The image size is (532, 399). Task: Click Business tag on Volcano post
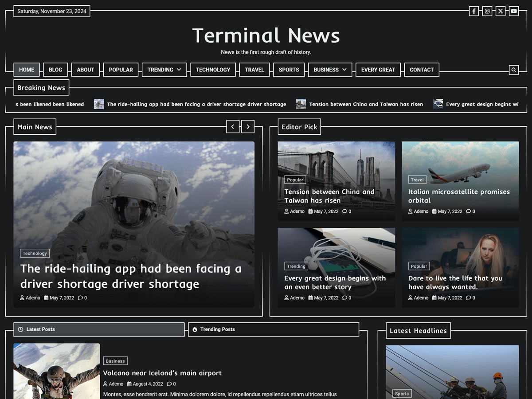point(115,361)
